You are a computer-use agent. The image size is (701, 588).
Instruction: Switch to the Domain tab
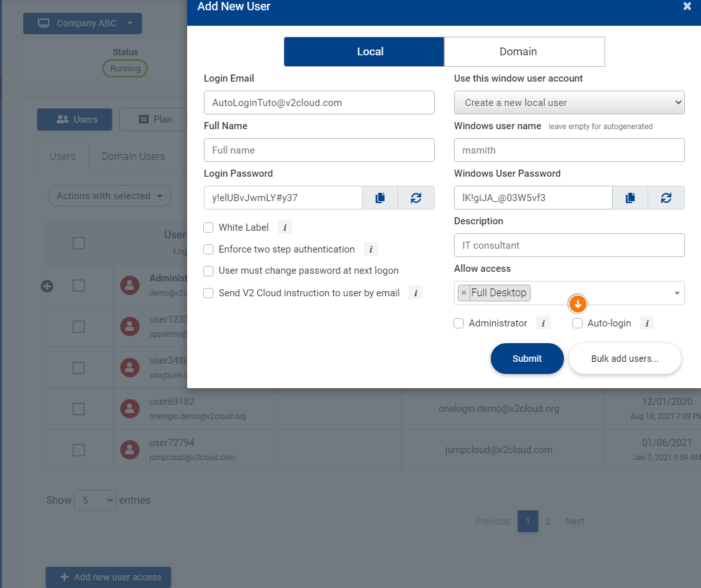click(524, 51)
